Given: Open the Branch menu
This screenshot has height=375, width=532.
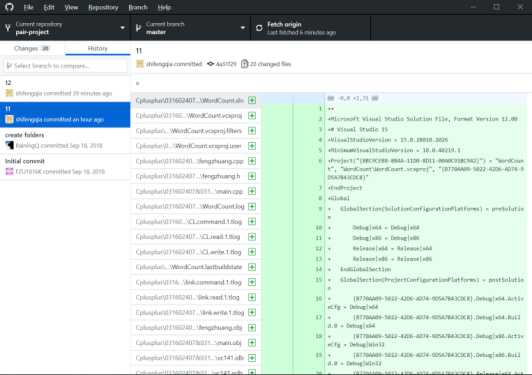Looking at the screenshot, I should click(138, 7).
